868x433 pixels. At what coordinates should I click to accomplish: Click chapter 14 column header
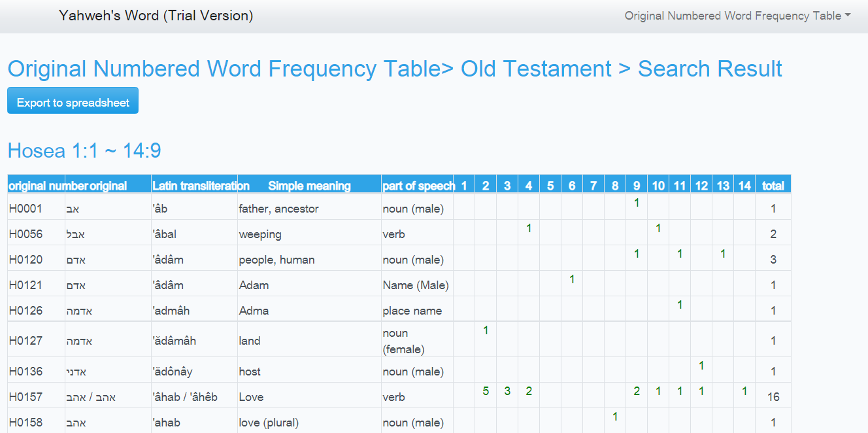coord(744,186)
